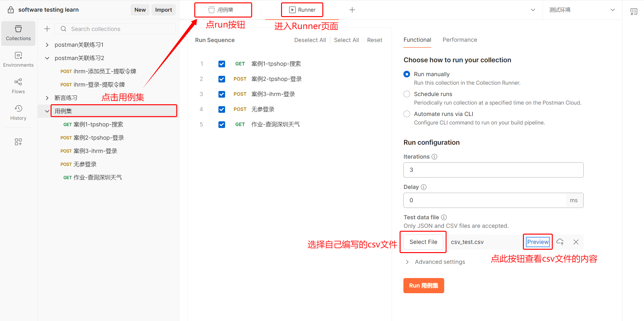Select the 用例集 collection row
Image resolution: width=644 pixels, height=321 pixels.
108,111
